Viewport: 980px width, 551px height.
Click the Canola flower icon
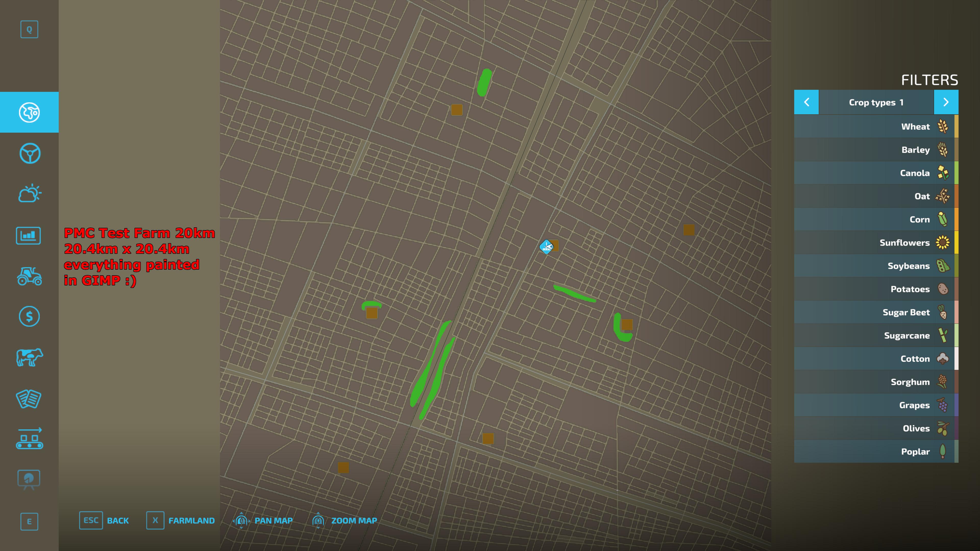pyautogui.click(x=943, y=173)
